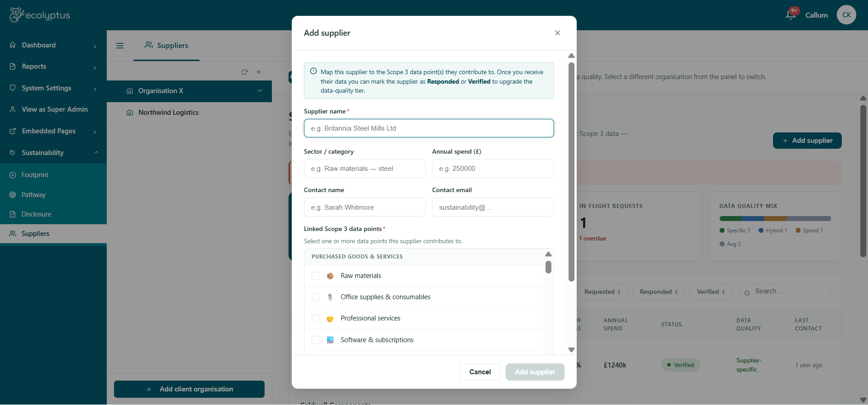Click the info icon in the banner
Viewport: 868px width, 405px height.
point(313,71)
